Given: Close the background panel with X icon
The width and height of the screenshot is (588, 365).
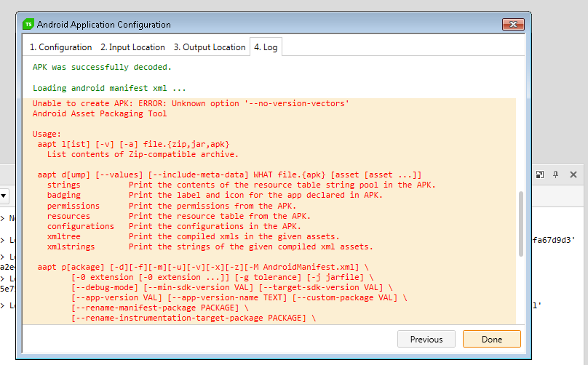Looking at the screenshot, I should click(573, 175).
